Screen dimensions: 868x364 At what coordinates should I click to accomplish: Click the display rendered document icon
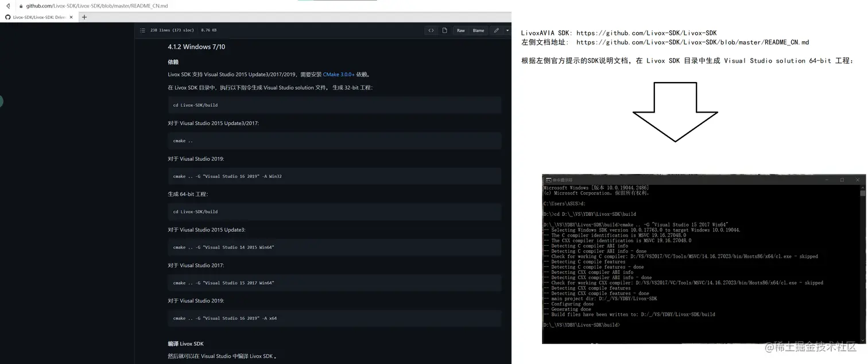click(445, 30)
